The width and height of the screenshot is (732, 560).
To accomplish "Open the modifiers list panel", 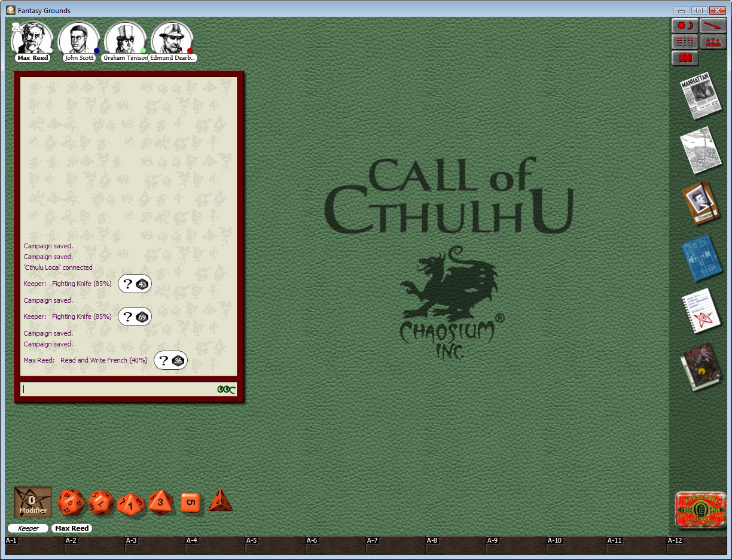I will pyautogui.click(x=684, y=41).
